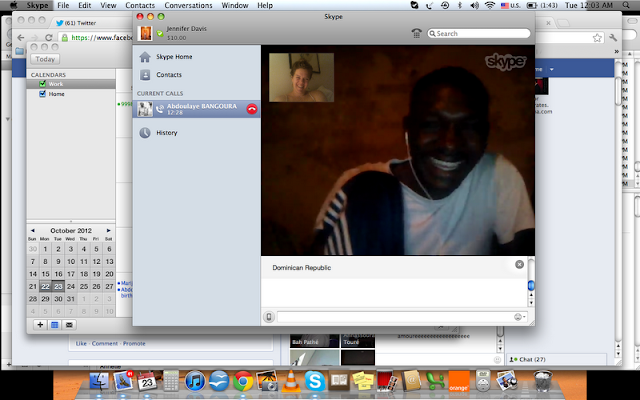Click the Wi-Fi status icon
Image resolution: width=640 pixels, height=400 pixels.
(x=490, y=5)
